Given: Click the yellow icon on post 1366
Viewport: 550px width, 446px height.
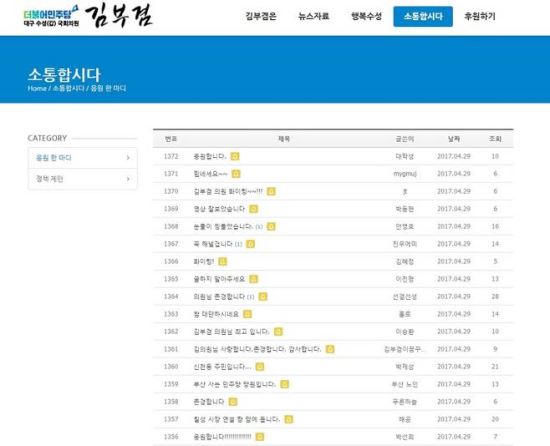Looking at the screenshot, I should [223, 262].
